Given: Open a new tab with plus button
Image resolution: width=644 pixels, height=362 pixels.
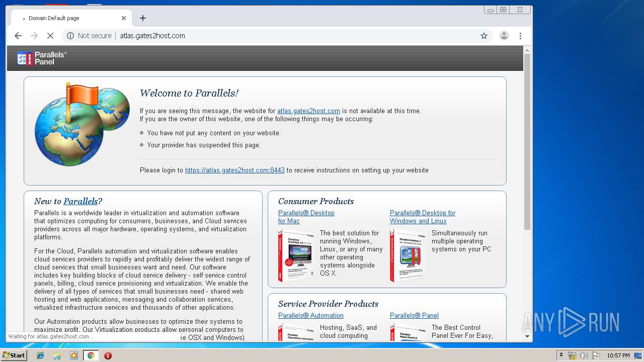Looking at the screenshot, I should coord(143,18).
